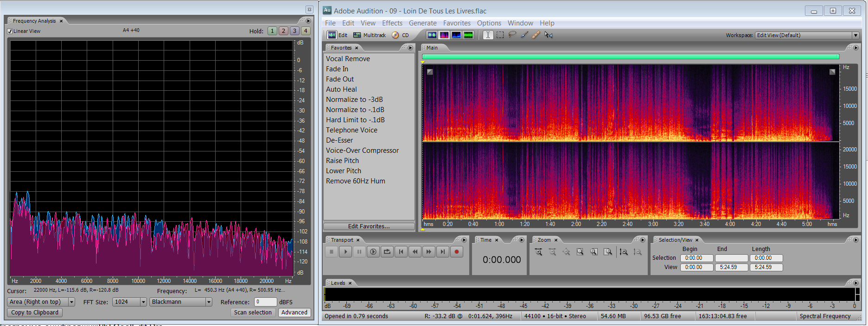Click the Reference dBFS input field
868x326 pixels.
(x=265, y=302)
